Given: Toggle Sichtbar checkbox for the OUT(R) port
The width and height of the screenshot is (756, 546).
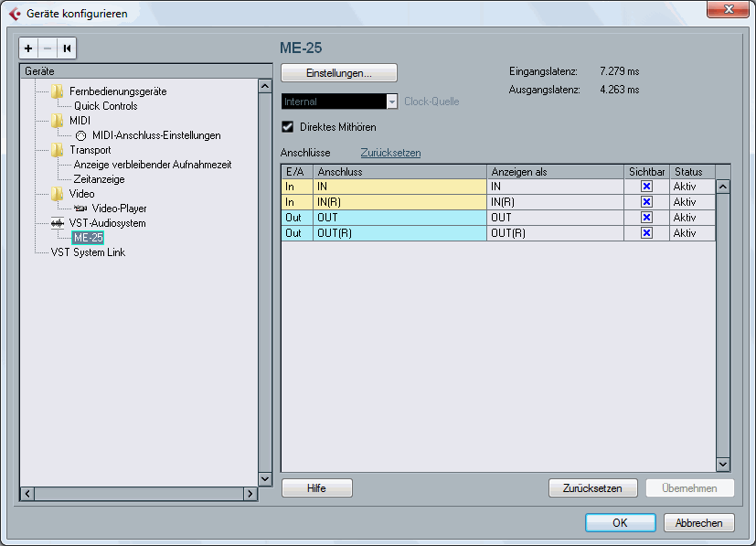Looking at the screenshot, I should tap(646, 233).
